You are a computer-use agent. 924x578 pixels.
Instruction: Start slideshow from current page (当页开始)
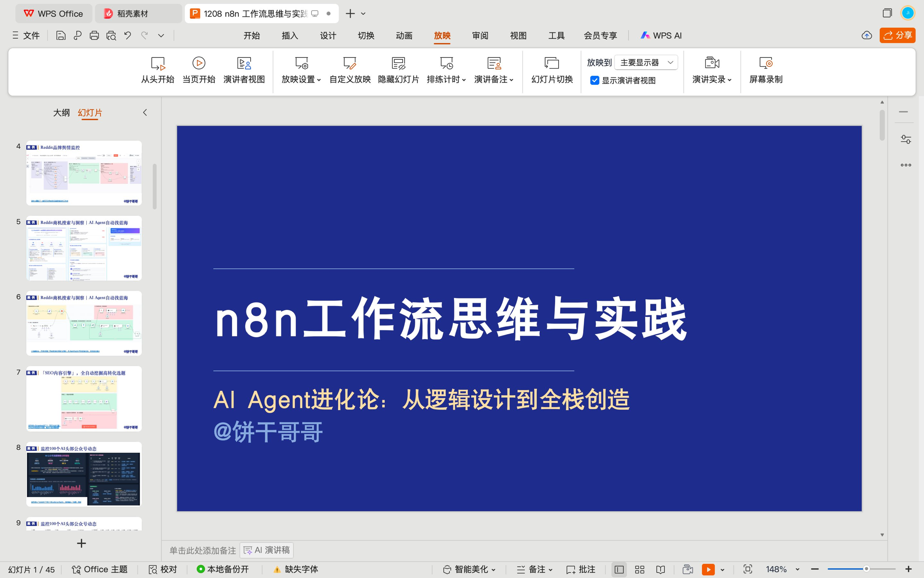198,64
